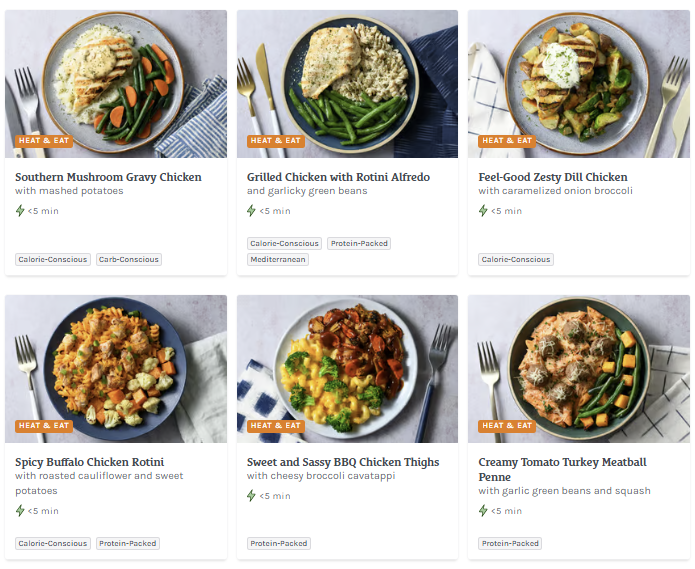Click Heat & Eat badge on BBQ Chicken Thighs
This screenshot has height=569, width=695.
pos(275,426)
